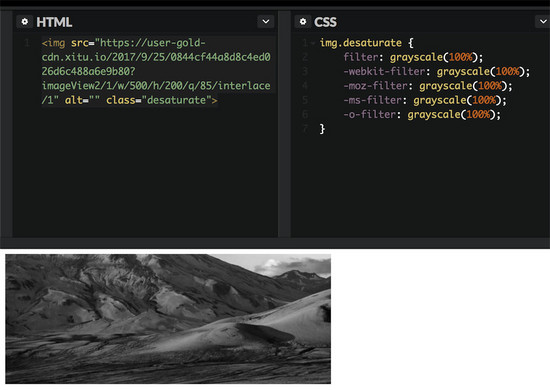550x390 pixels.
Task: Click the CSS panel title
Action: pyautogui.click(x=325, y=22)
